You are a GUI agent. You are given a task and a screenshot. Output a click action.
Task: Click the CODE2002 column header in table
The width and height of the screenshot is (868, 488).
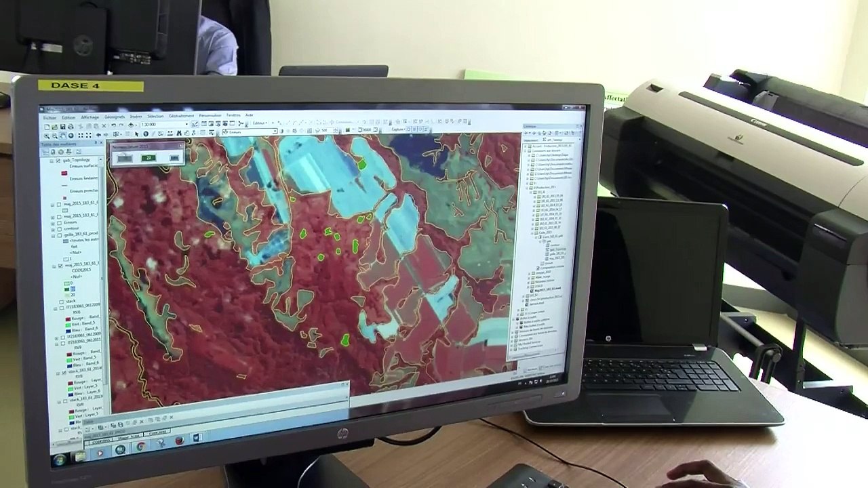click(x=157, y=432)
